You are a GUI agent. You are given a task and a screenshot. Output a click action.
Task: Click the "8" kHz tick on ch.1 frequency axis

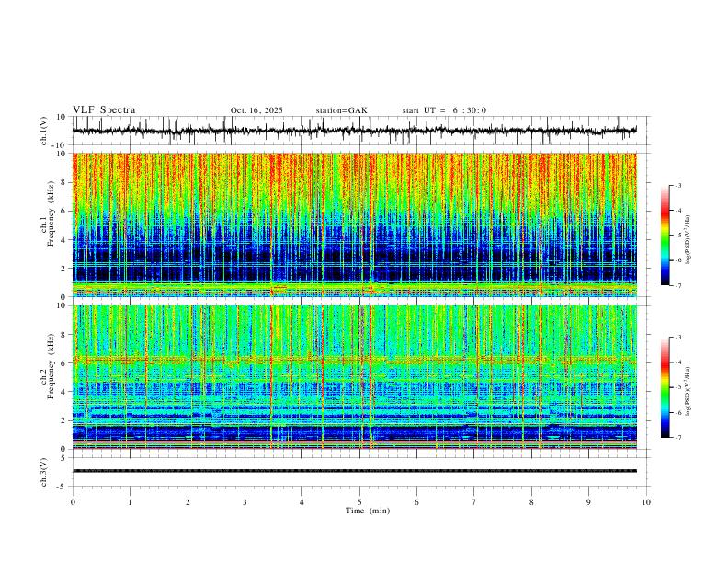pos(64,182)
